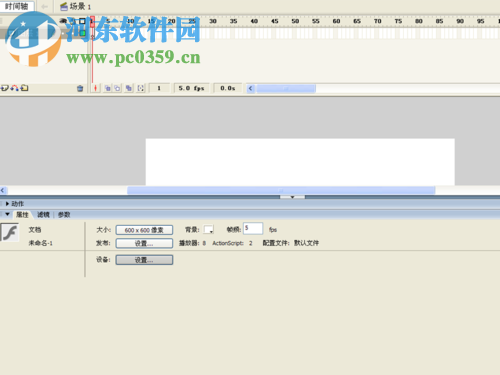
Task: Switch to the 参数 Parameters tab
Action: pos(64,215)
